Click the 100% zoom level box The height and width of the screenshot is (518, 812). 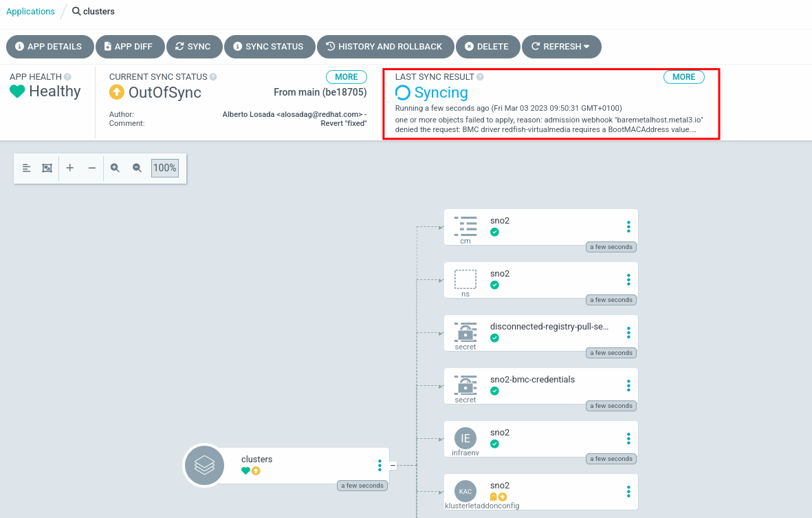pos(165,168)
